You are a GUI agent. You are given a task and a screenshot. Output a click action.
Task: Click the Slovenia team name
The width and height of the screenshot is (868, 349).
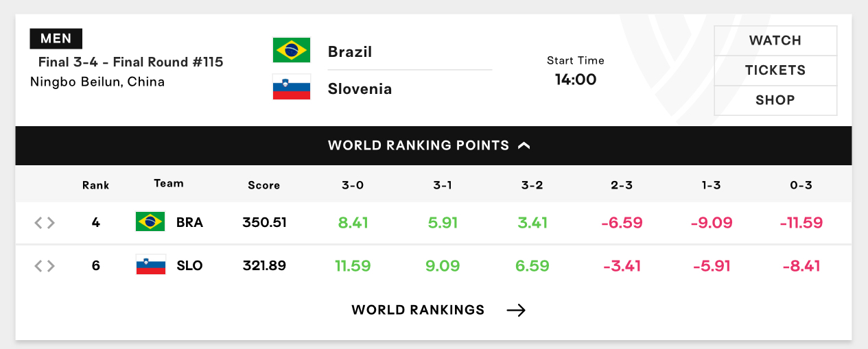click(360, 88)
